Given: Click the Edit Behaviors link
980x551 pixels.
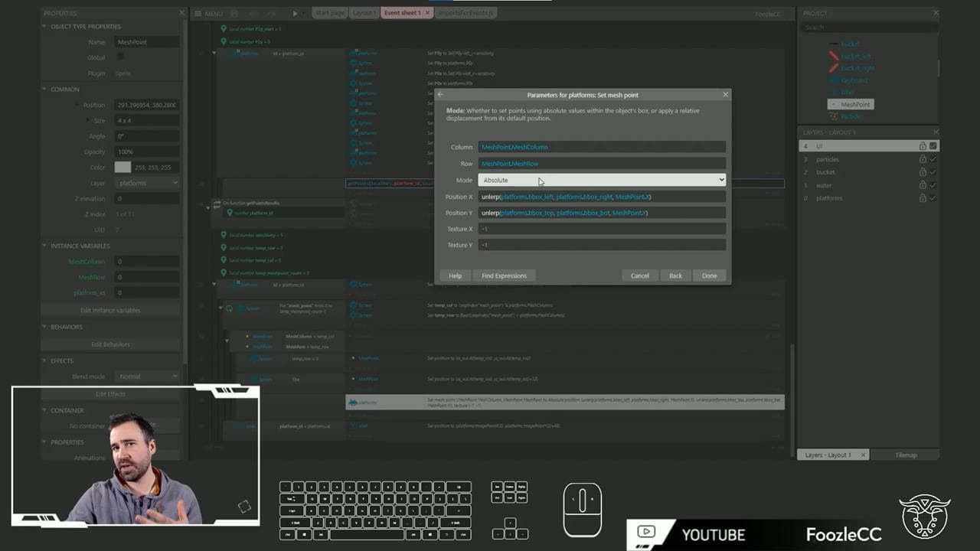Looking at the screenshot, I should [110, 344].
